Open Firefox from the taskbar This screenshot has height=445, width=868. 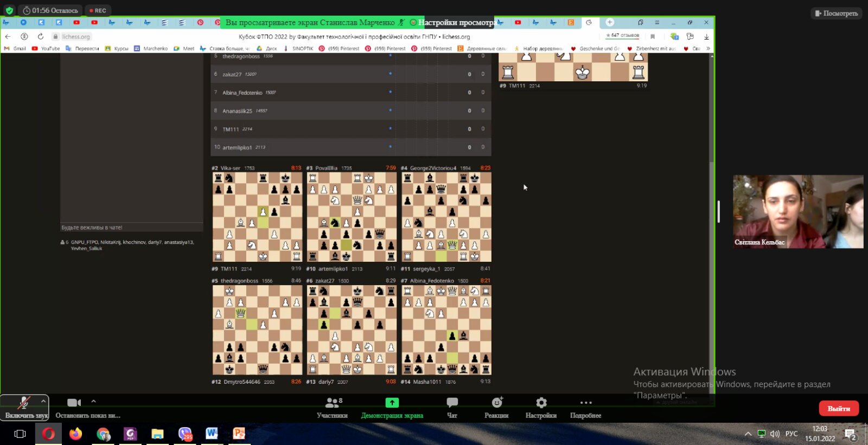75,434
